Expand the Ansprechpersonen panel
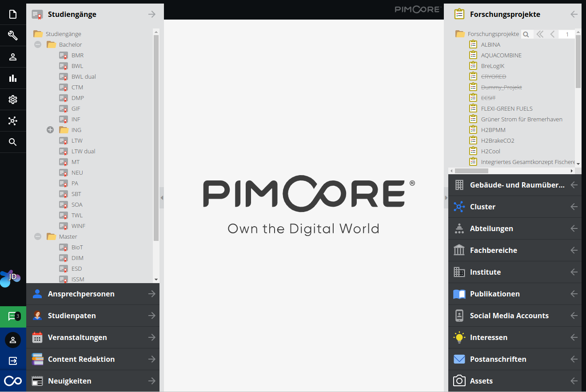 point(93,294)
